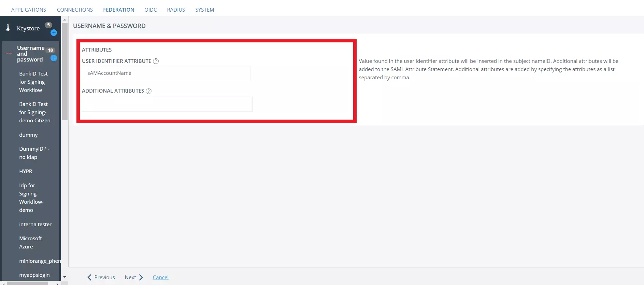Open Additional Attributes help icon
This screenshot has height=285, width=644.
(x=148, y=91)
